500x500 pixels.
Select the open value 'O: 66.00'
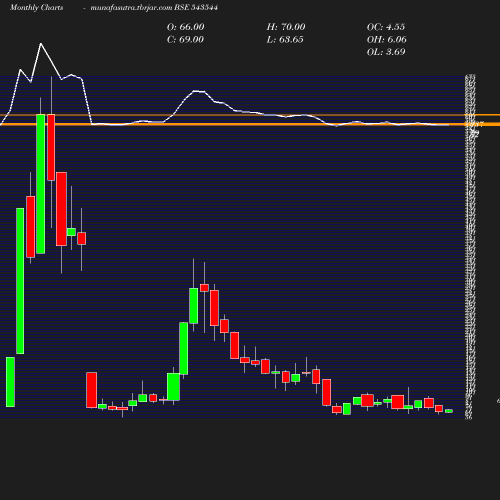point(185,27)
